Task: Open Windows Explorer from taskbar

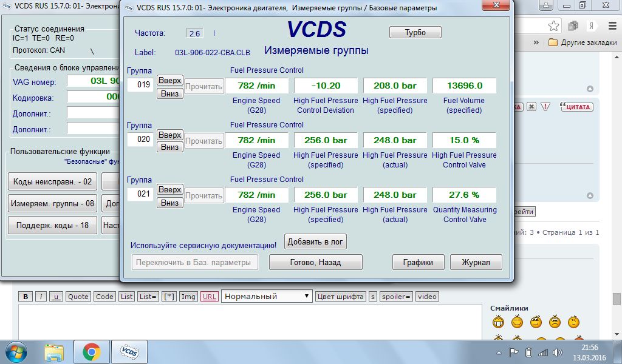Action: 54,351
